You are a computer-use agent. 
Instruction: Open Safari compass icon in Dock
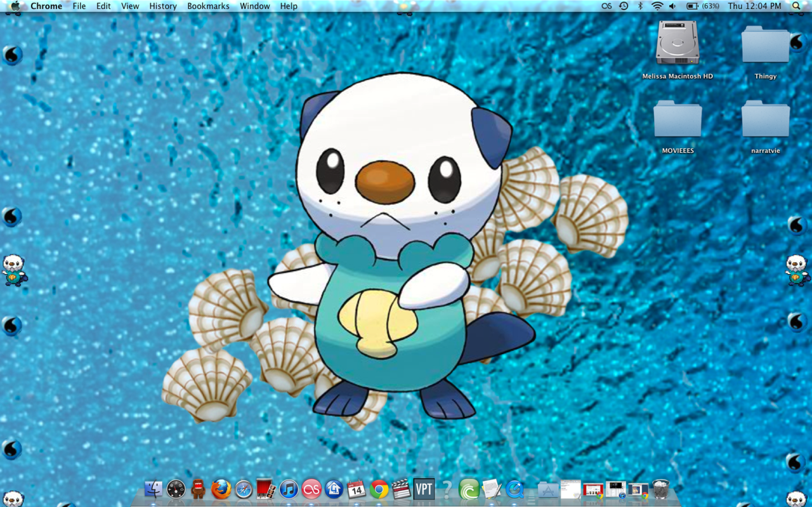coord(244,489)
